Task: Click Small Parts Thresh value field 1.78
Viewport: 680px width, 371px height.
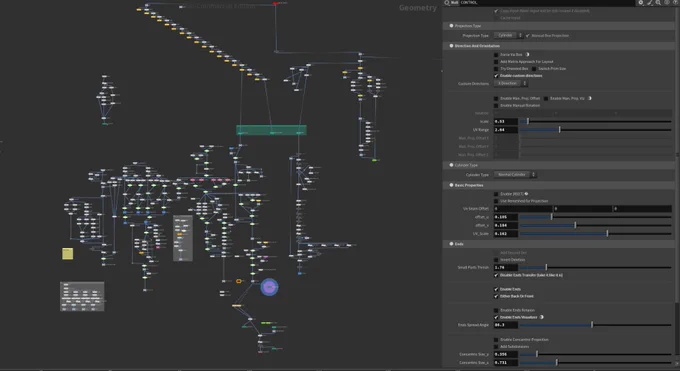Action: [x=506, y=267]
